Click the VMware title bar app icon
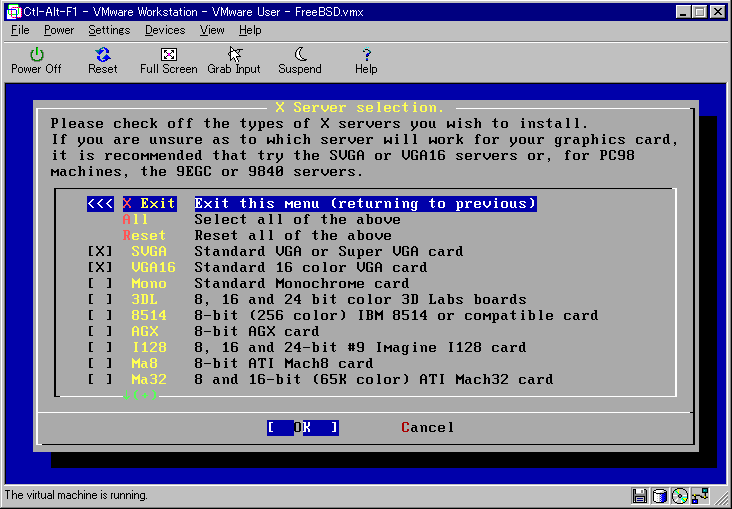The height and width of the screenshot is (509, 732). click(14, 11)
